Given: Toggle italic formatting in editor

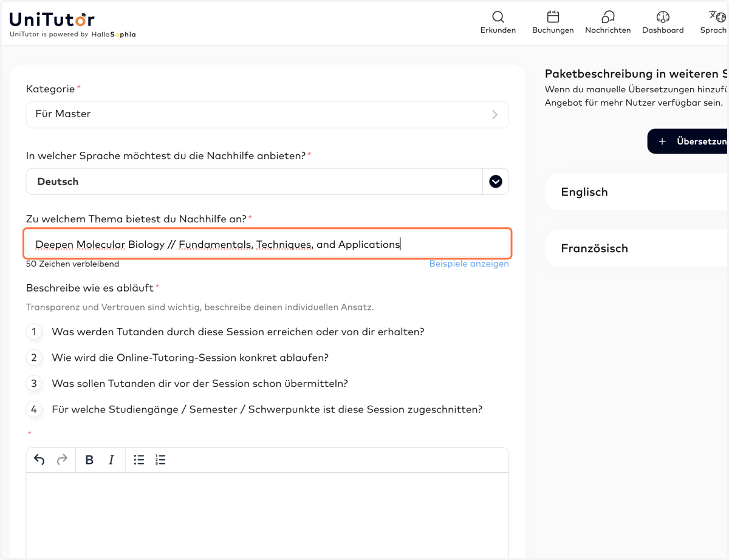Looking at the screenshot, I should click(111, 460).
